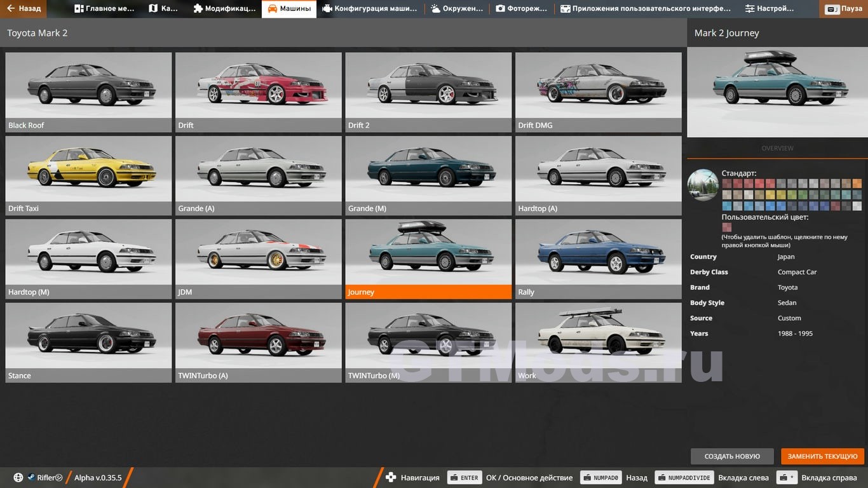This screenshot has height=488, width=868.
Task: Go back with the Назад arrow
Action: 24,9
